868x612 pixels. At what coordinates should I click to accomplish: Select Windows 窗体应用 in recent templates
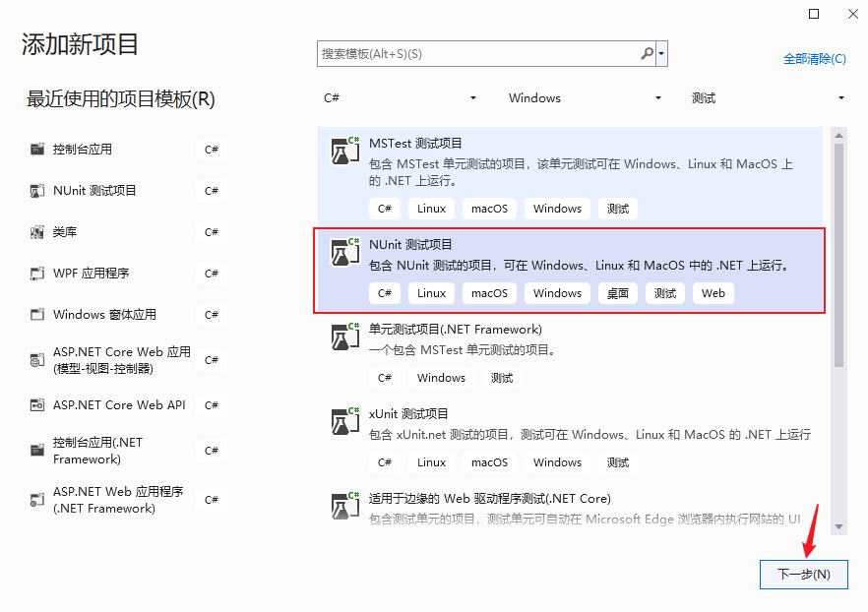coord(104,314)
